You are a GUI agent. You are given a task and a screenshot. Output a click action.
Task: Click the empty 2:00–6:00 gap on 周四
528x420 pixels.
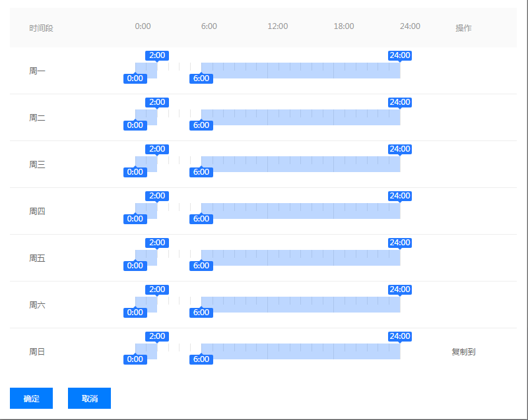(179, 211)
